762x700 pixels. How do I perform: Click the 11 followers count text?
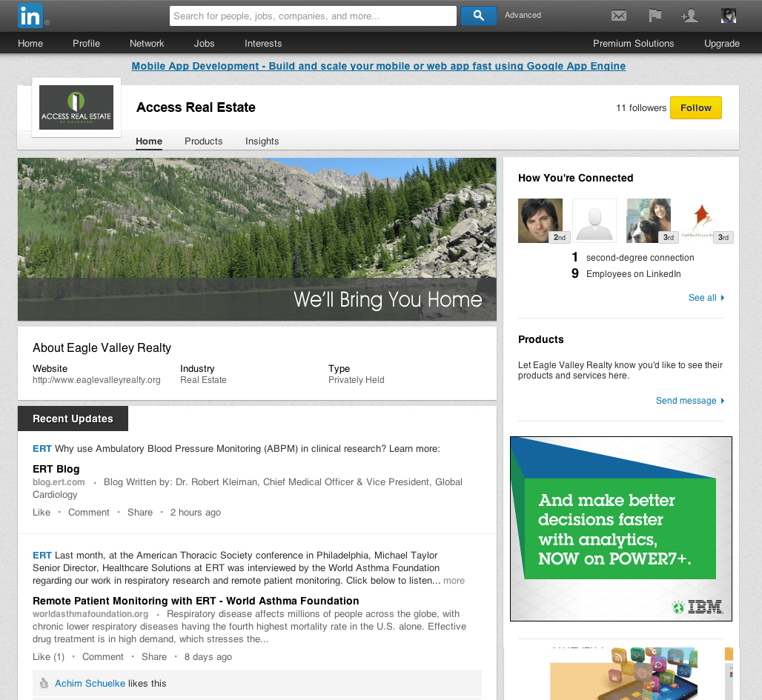pyautogui.click(x=641, y=108)
